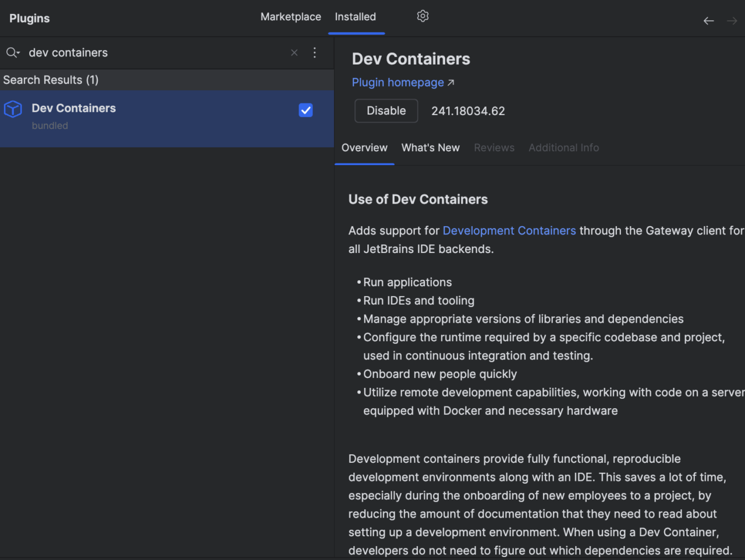745x560 pixels.
Task: Collapse the Search Results section
Action: pos(51,80)
